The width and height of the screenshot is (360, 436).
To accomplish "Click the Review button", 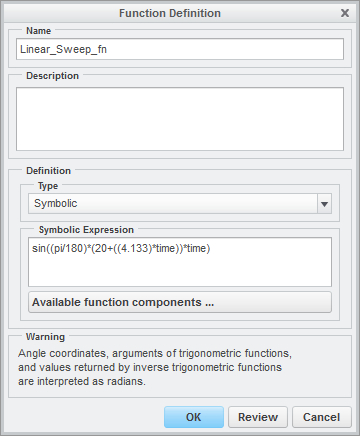I will tap(258, 417).
